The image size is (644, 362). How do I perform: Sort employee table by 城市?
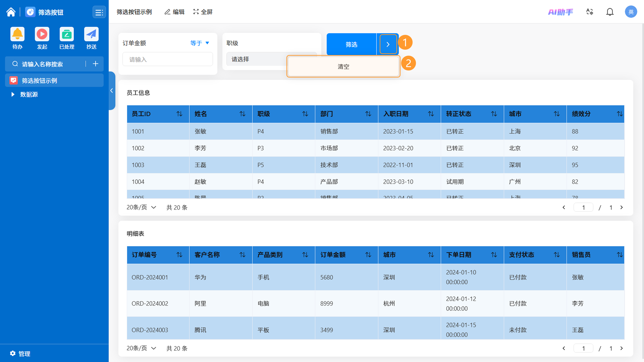556,114
